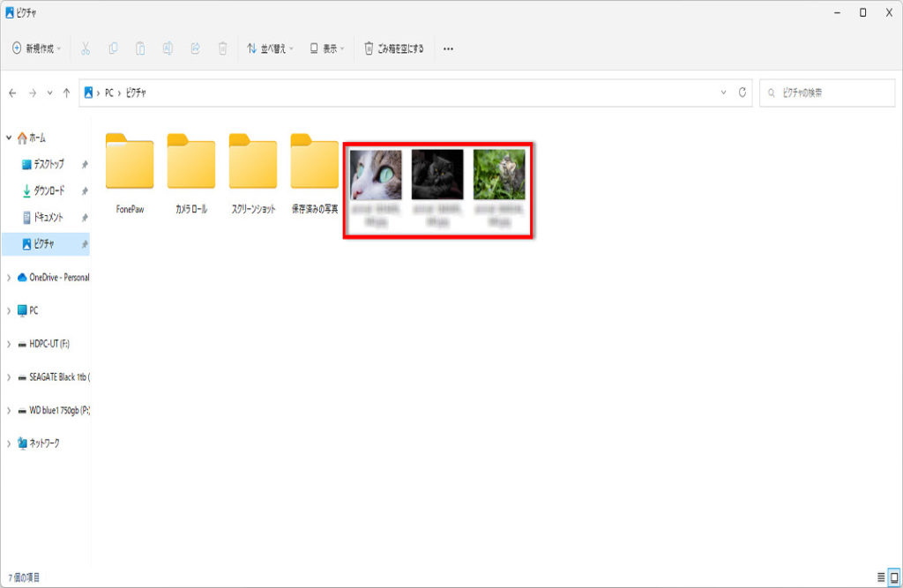Open the 並べ替え sort dropdown
Screen dimensions: 903x588
[x=270, y=48]
